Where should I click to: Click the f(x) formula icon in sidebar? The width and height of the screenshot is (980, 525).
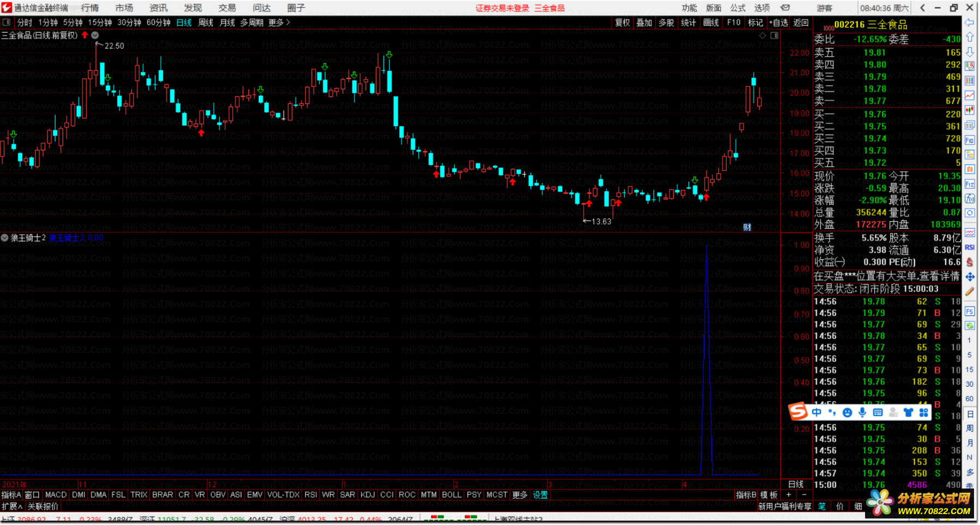(970, 199)
